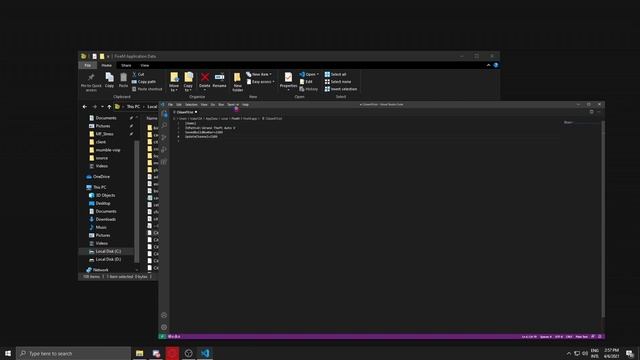Click the large Copy icon in Explorer ribbon
This screenshot has width=640, height=360.
109,80
